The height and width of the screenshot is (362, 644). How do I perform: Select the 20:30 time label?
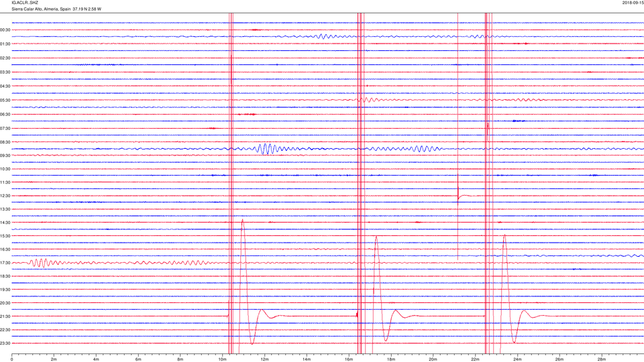click(x=5, y=303)
